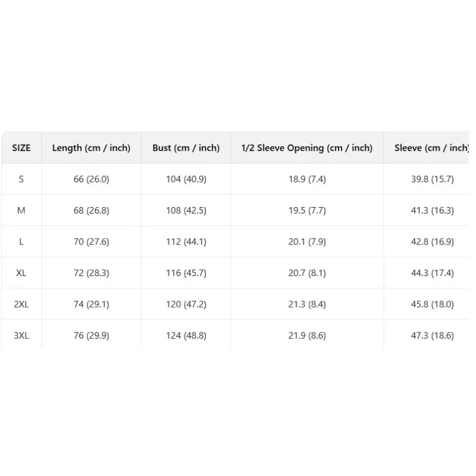Select the 47.3 (18.6) sleeve cell
The image size is (476, 476).
pyautogui.click(x=433, y=336)
